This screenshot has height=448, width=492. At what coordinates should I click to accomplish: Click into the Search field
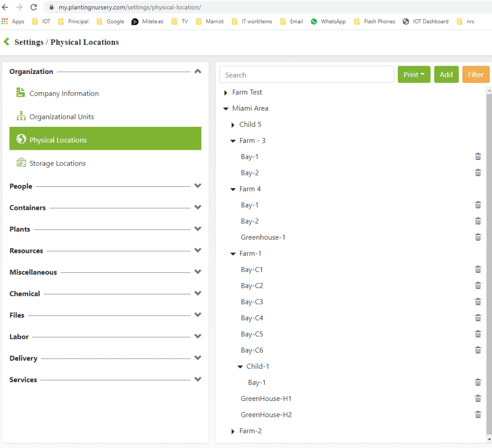[307, 75]
